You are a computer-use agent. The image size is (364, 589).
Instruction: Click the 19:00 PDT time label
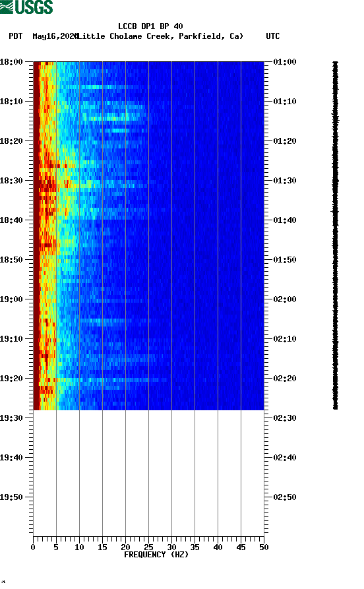coord(11,299)
